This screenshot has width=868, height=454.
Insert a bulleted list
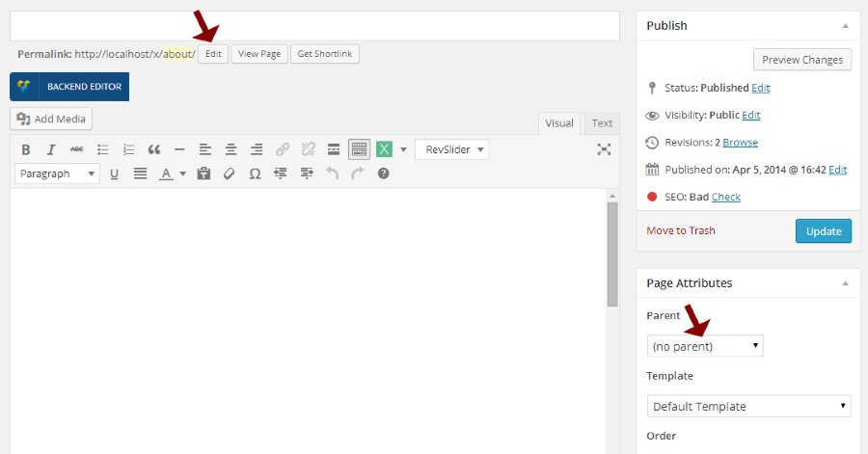click(x=102, y=149)
